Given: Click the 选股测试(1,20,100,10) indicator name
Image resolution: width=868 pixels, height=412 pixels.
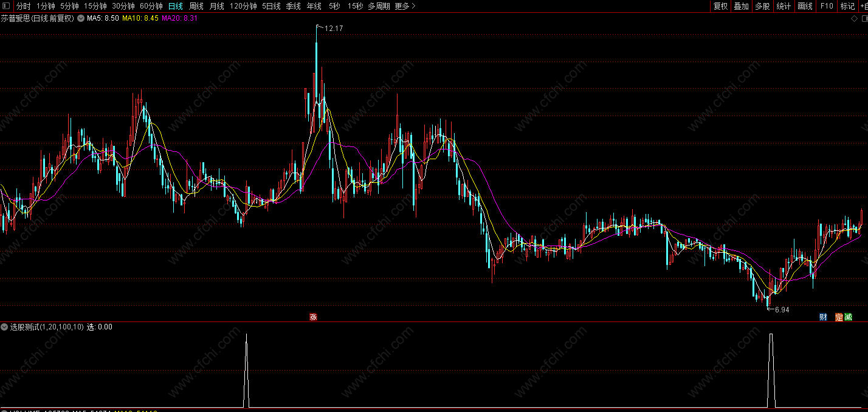Looking at the screenshot, I should 47,327.
